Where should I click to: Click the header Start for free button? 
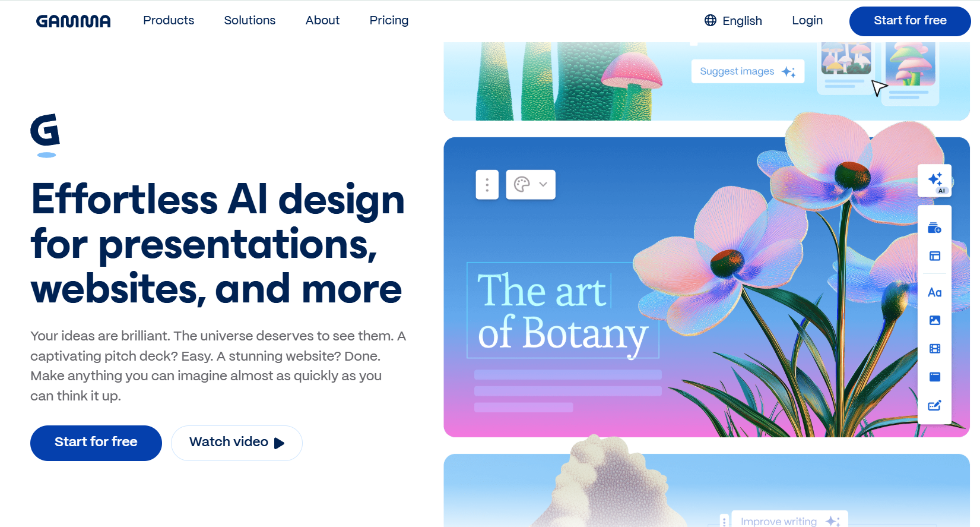tap(910, 21)
